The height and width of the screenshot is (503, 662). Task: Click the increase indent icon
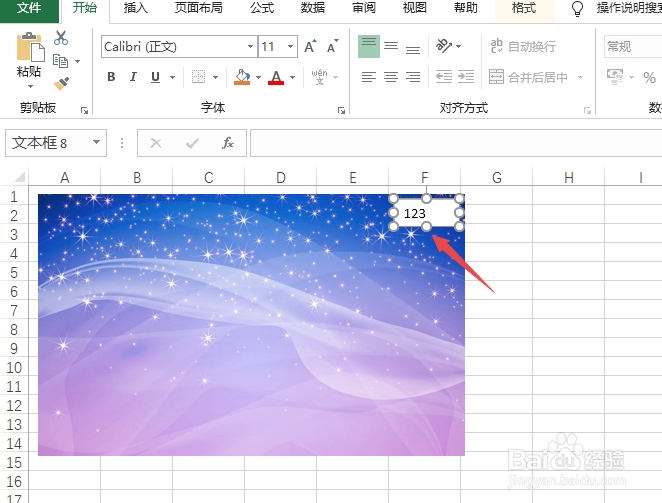coord(466,77)
